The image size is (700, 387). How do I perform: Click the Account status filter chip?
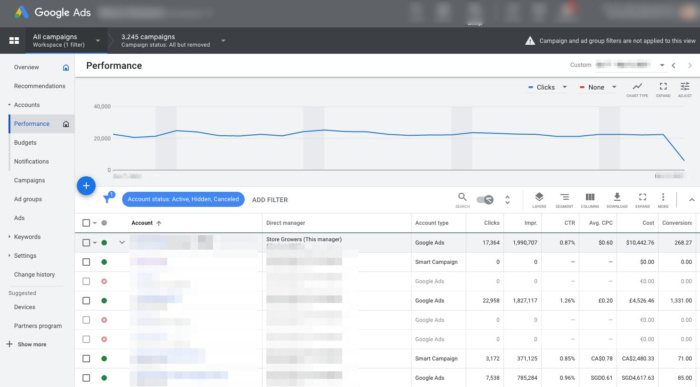click(183, 200)
